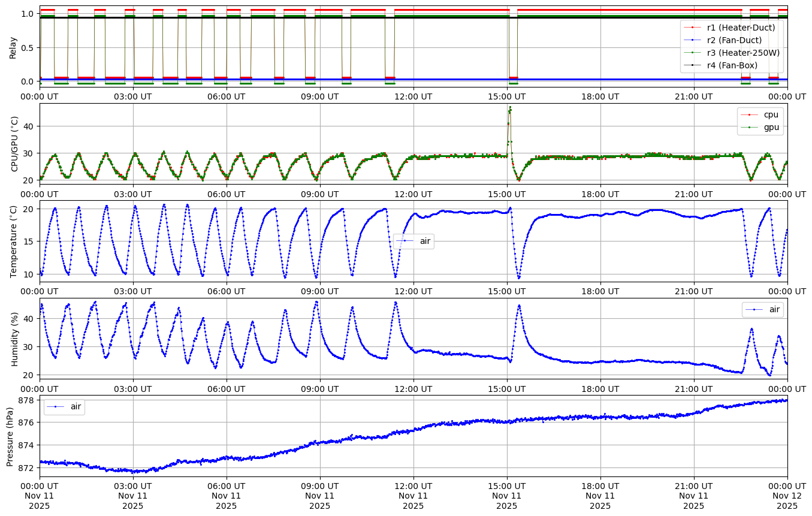Click the Relay y-axis label

pyautogui.click(x=13, y=47)
